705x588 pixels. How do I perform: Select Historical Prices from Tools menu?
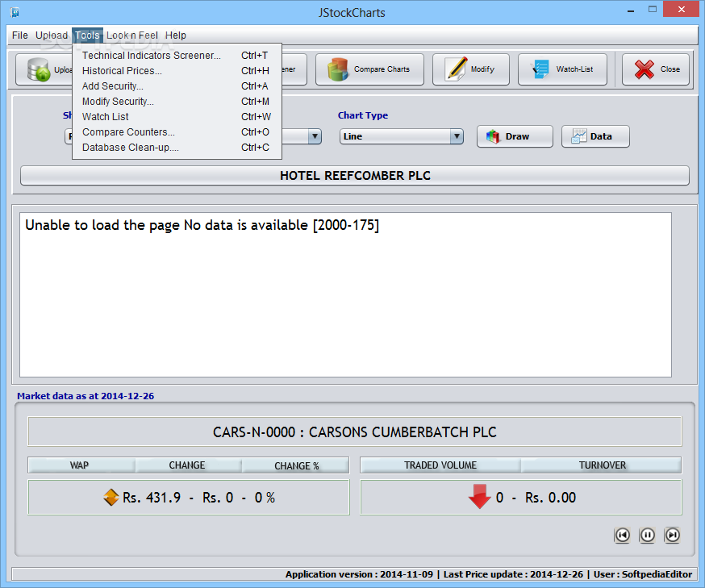[x=177, y=71]
